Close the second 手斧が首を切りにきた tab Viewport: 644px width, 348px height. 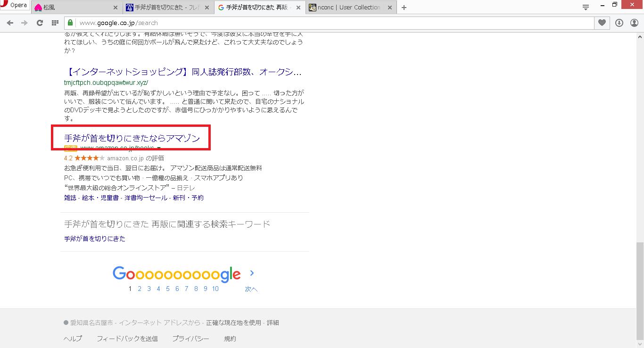click(x=207, y=8)
